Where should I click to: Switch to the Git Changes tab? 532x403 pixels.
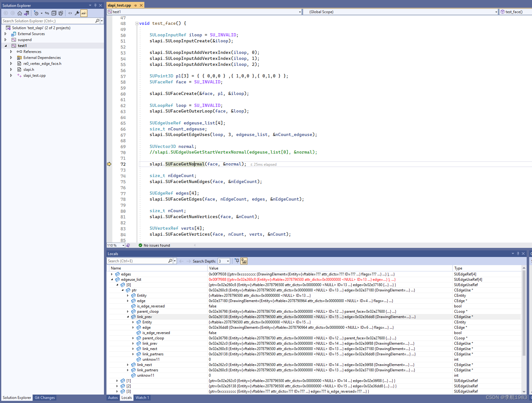[x=45, y=398]
